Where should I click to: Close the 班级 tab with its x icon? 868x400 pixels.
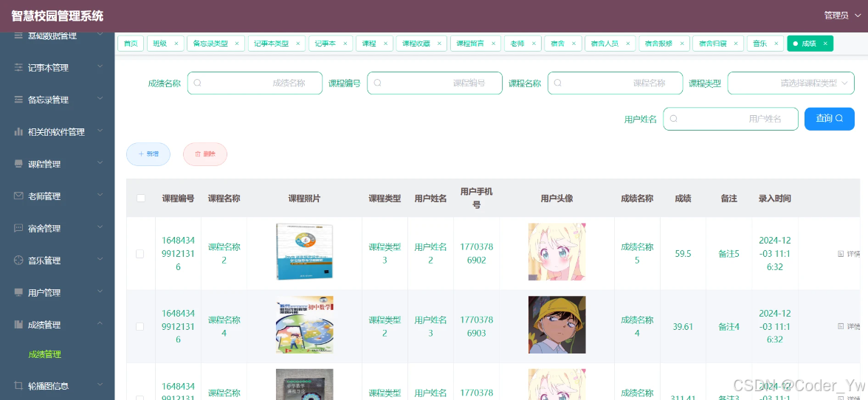tap(176, 44)
